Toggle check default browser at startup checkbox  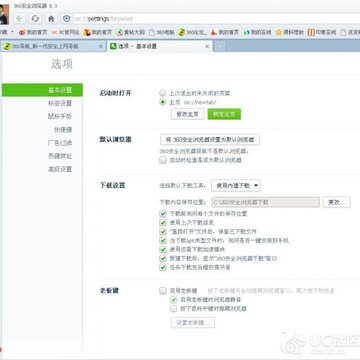163,160
